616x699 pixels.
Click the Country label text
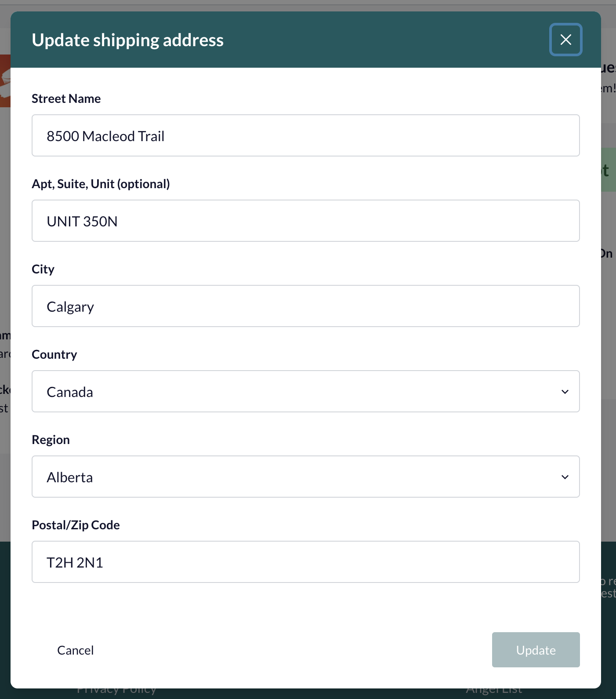54,354
